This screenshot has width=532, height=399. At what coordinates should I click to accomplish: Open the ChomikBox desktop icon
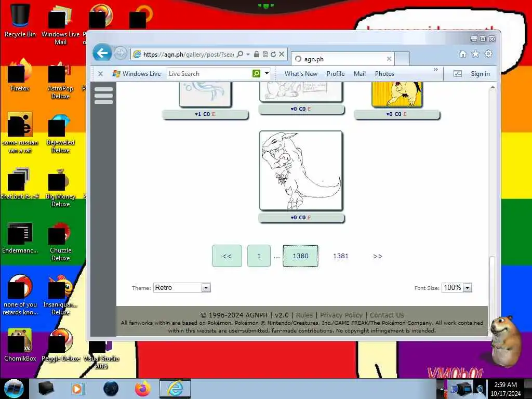pyautogui.click(x=20, y=345)
